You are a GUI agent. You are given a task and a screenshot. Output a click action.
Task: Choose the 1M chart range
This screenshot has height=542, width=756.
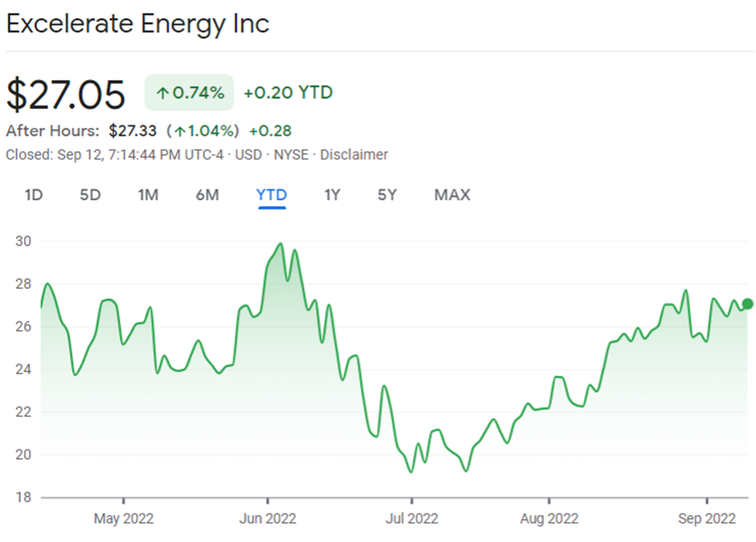pos(148,195)
